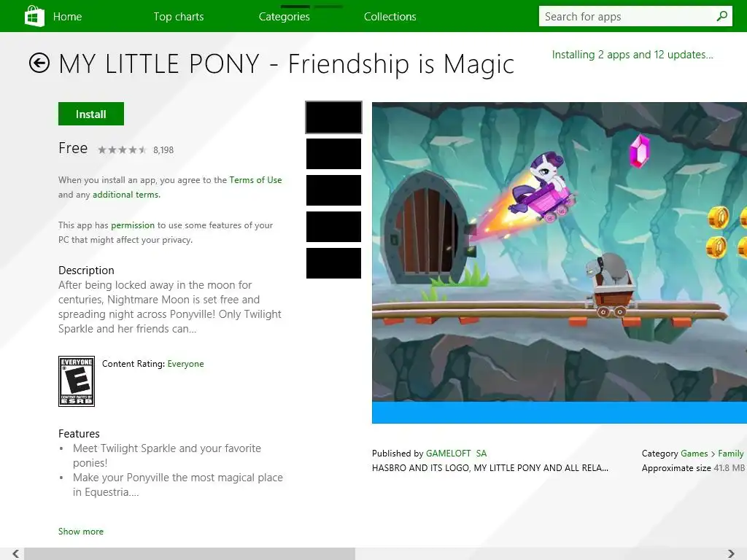Select the fifth screenshot thumbnail
Viewport: 747px width, 560px height.
333,263
